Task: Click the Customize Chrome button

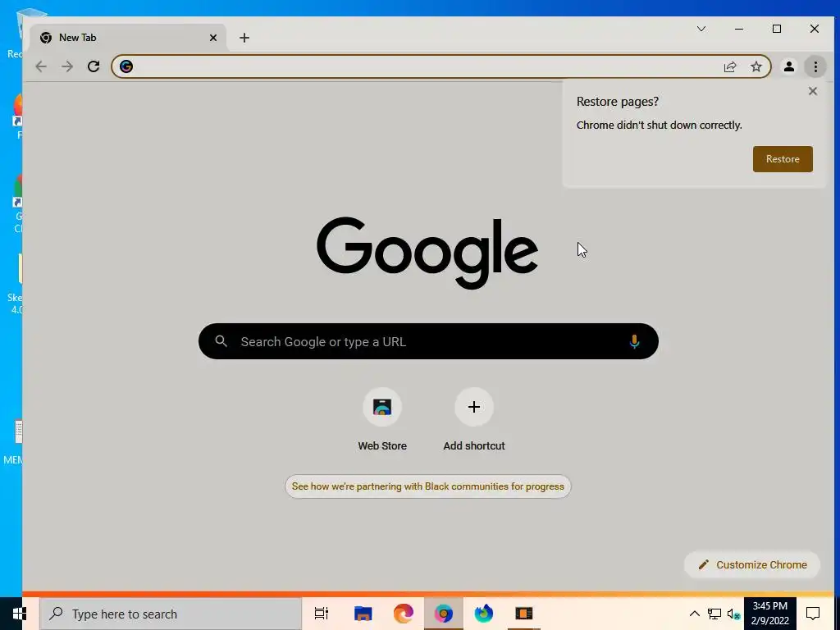Action: (x=752, y=564)
